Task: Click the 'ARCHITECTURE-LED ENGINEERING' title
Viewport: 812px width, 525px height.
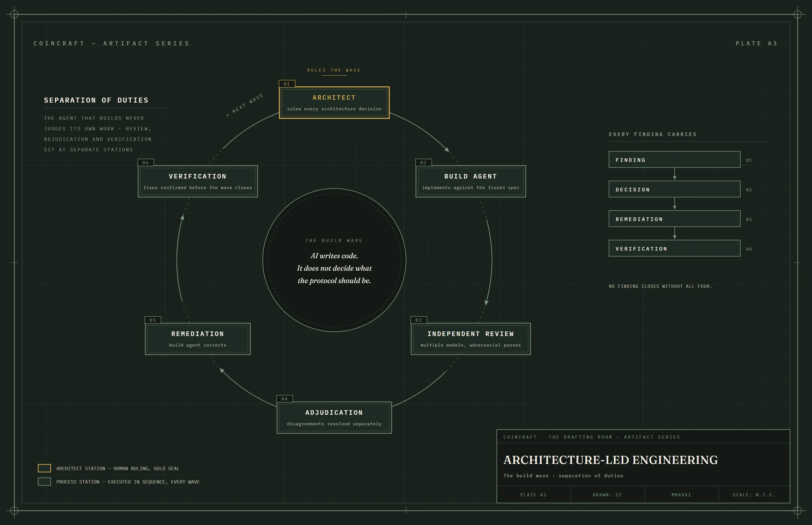Action: coord(610,460)
